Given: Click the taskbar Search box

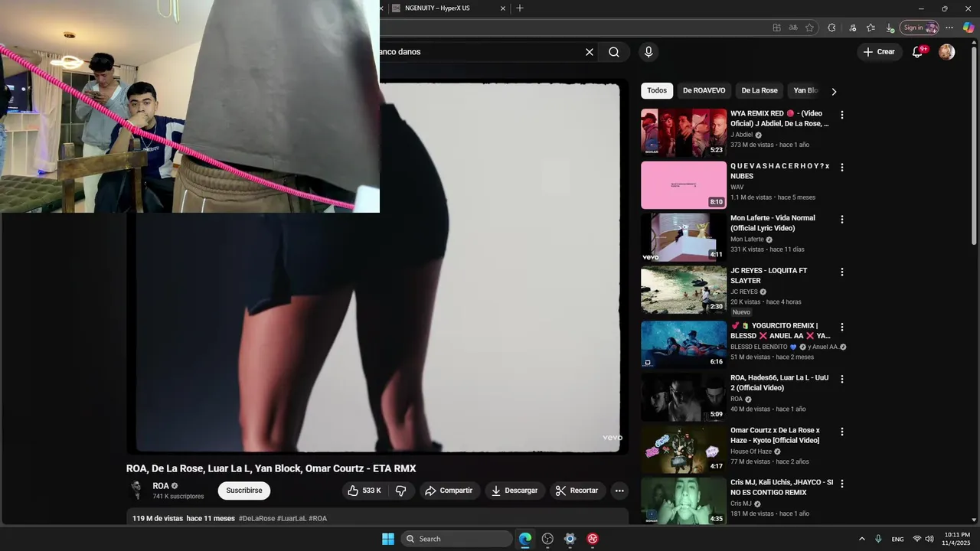Looking at the screenshot, I should click(456, 539).
